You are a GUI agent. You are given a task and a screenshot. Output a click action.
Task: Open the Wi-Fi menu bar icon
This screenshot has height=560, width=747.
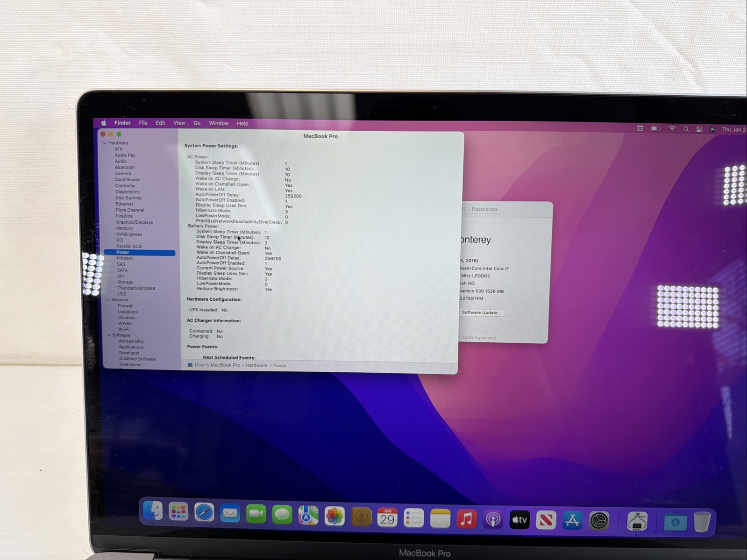point(672,128)
